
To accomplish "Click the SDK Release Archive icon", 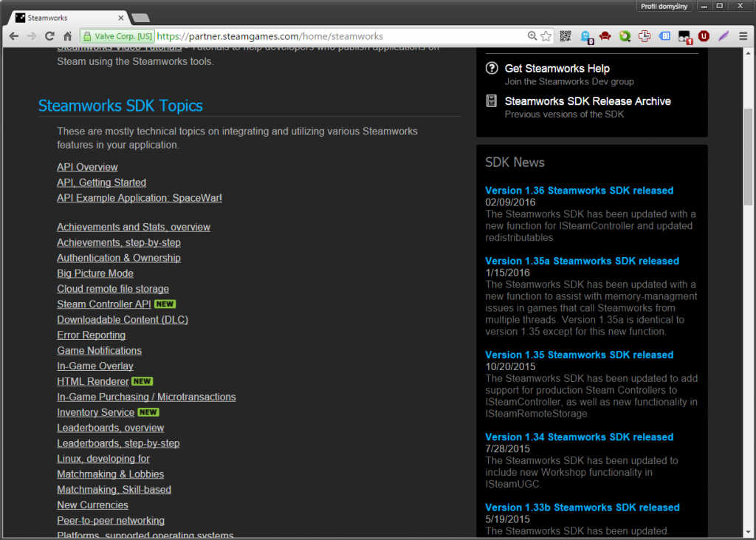I will click(491, 101).
